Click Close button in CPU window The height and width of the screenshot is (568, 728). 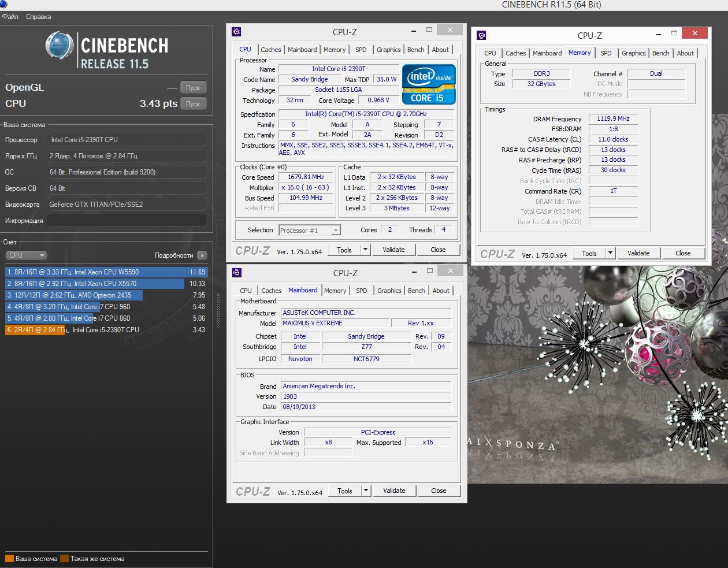click(438, 250)
